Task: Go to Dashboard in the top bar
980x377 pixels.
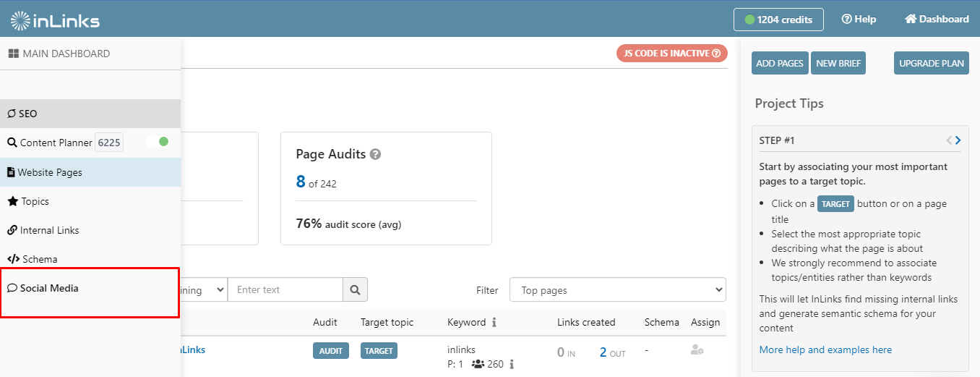Action: tap(937, 20)
